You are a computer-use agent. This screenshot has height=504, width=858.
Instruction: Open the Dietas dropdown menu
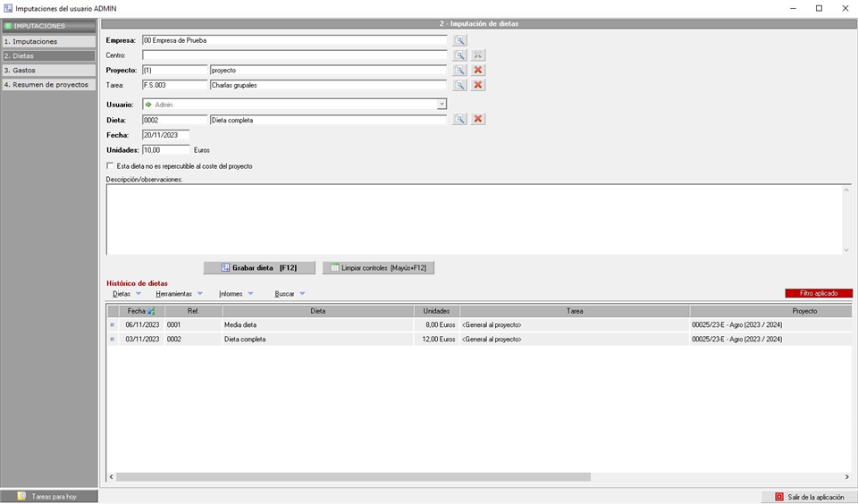[126, 294]
